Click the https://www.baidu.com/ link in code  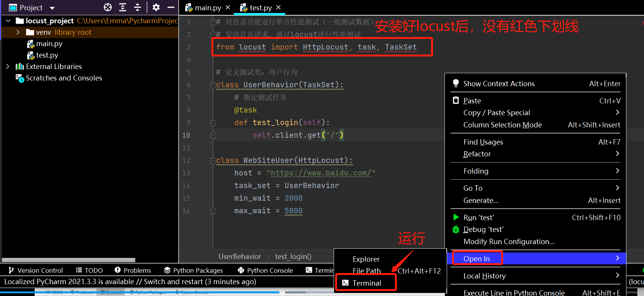pos(321,173)
